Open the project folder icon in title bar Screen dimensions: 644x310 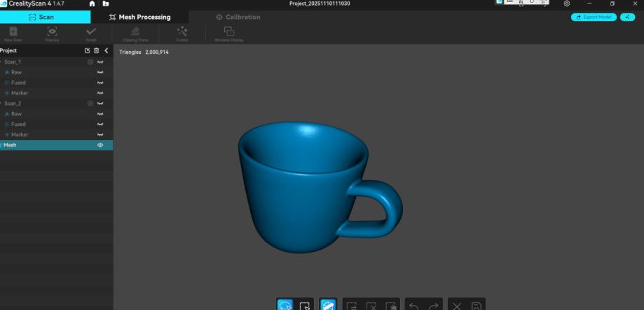[x=106, y=4]
